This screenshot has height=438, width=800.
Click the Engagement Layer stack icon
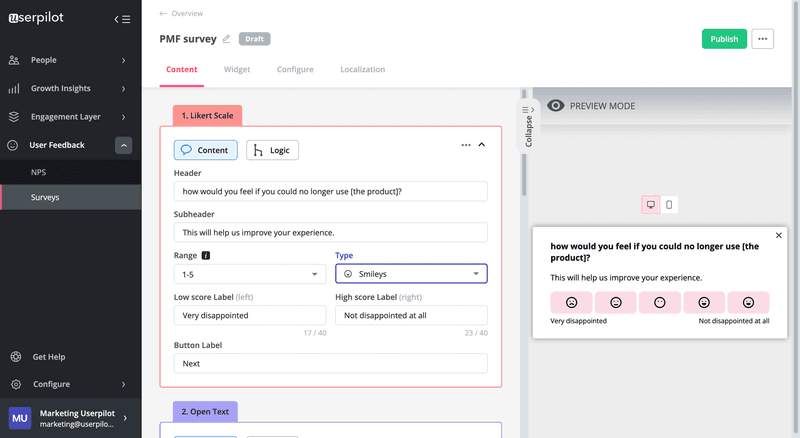(x=14, y=117)
